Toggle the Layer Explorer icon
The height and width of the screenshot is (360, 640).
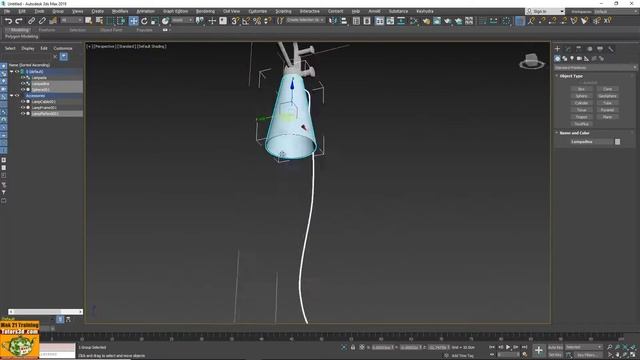tap(367, 21)
